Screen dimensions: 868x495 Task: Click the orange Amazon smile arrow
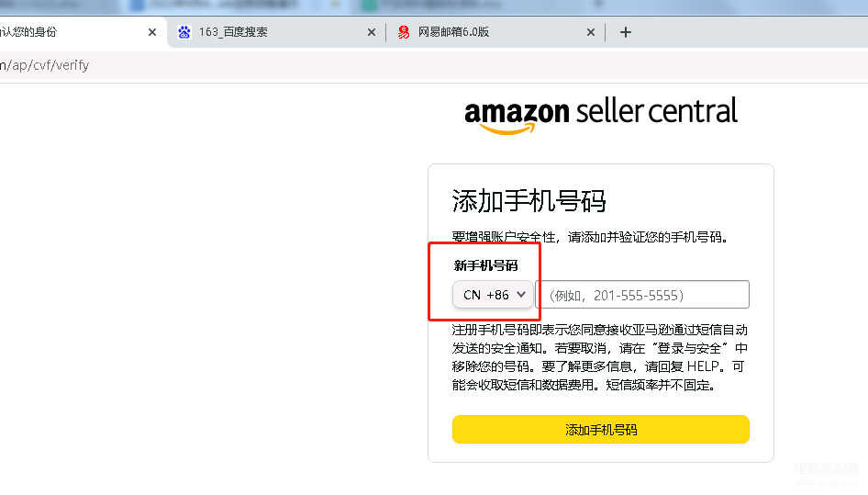pyautogui.click(x=507, y=129)
